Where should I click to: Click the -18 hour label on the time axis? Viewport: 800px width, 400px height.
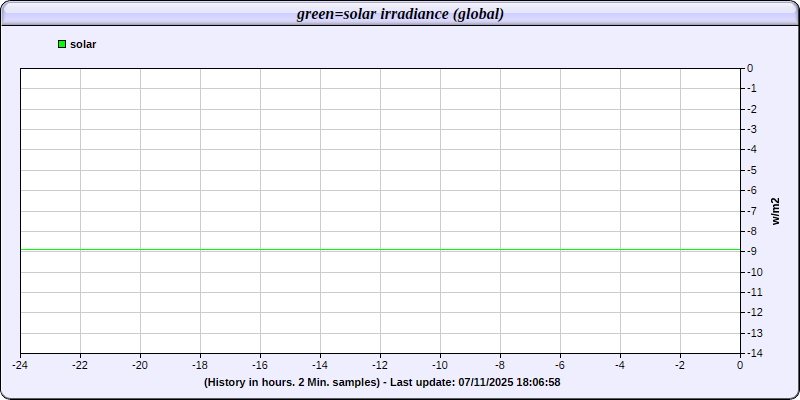(x=200, y=365)
